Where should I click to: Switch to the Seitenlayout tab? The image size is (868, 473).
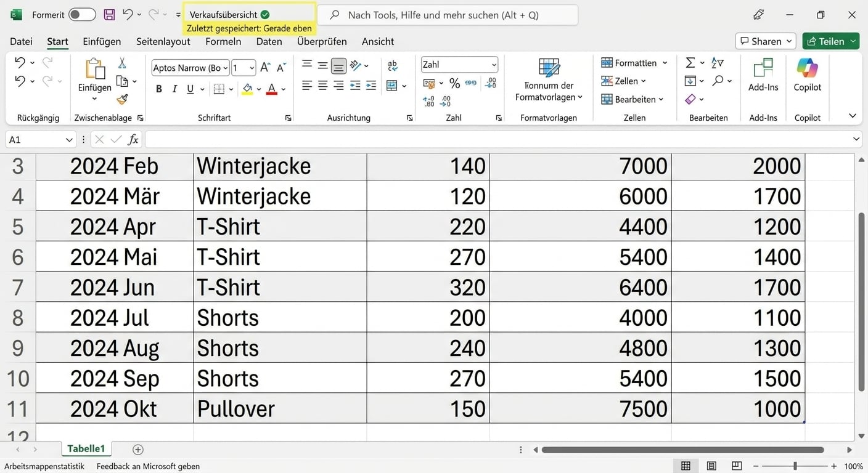pos(163,41)
